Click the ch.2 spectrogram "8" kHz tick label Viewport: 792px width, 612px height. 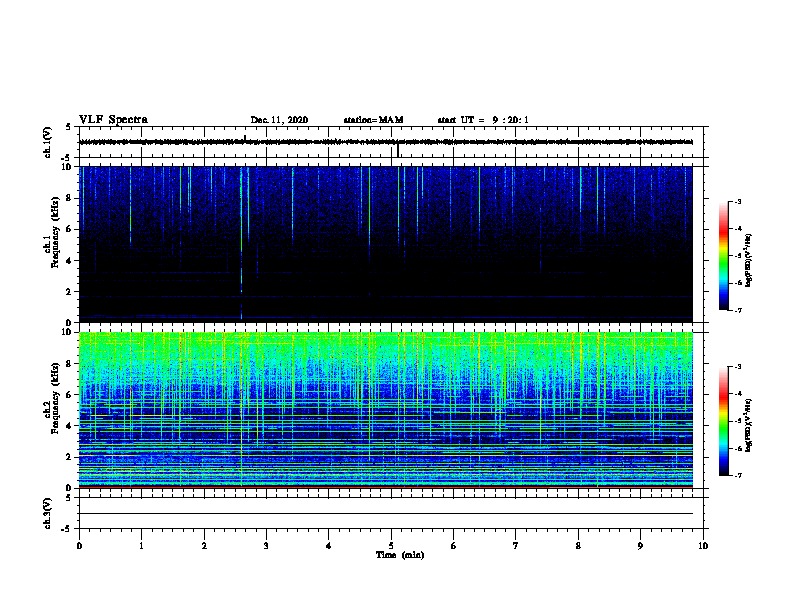point(69,364)
